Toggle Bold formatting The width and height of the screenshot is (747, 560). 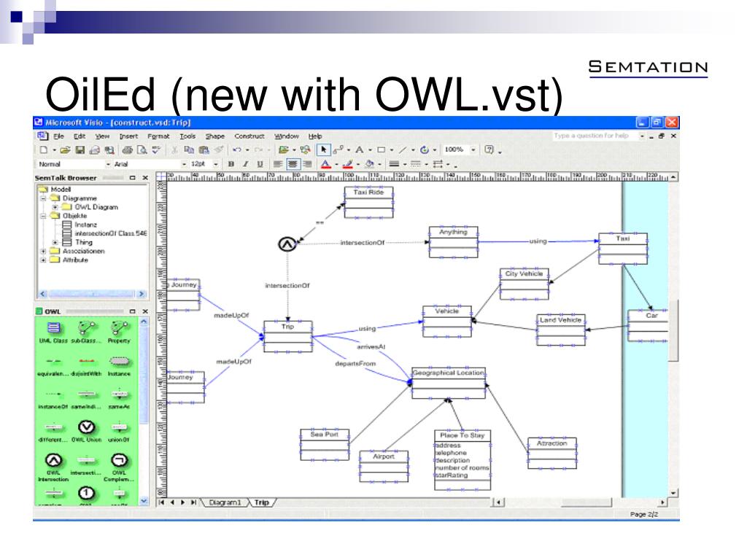tap(231, 164)
